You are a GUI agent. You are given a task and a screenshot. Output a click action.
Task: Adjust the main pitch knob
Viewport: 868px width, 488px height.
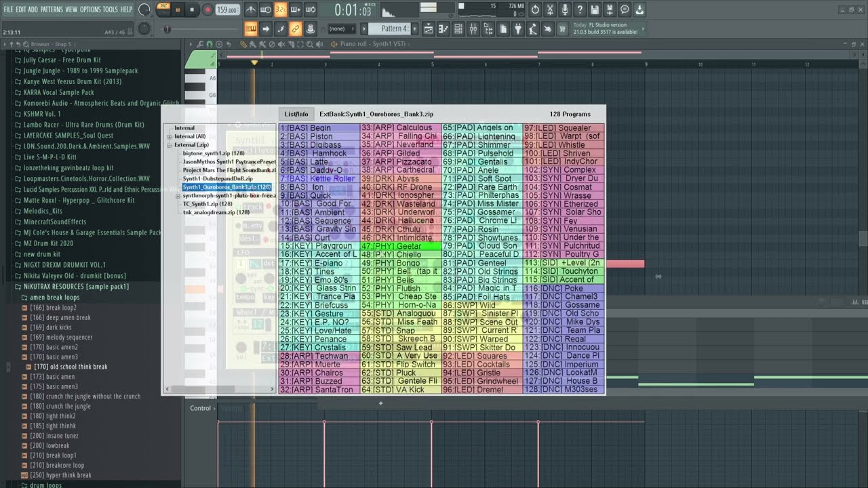coord(144,28)
